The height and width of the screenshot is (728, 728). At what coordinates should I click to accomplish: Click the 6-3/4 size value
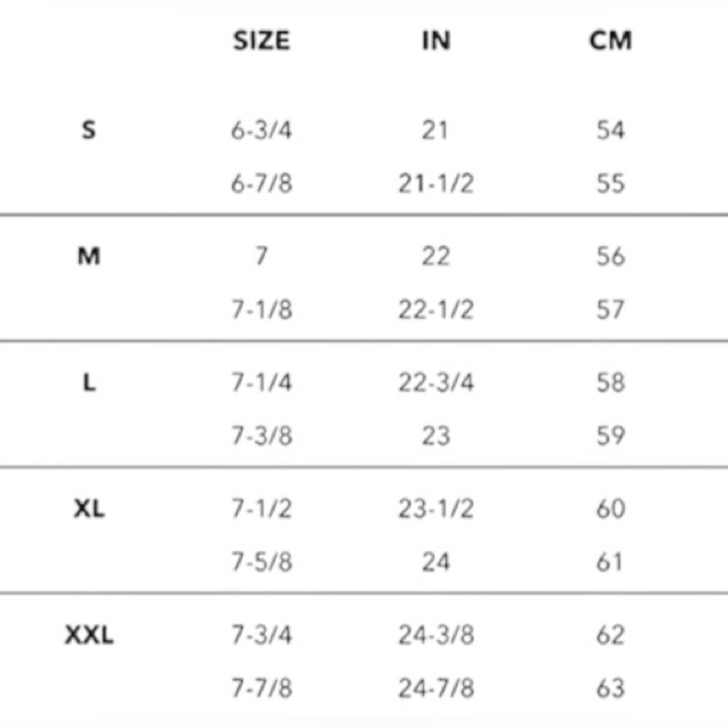pos(261,131)
